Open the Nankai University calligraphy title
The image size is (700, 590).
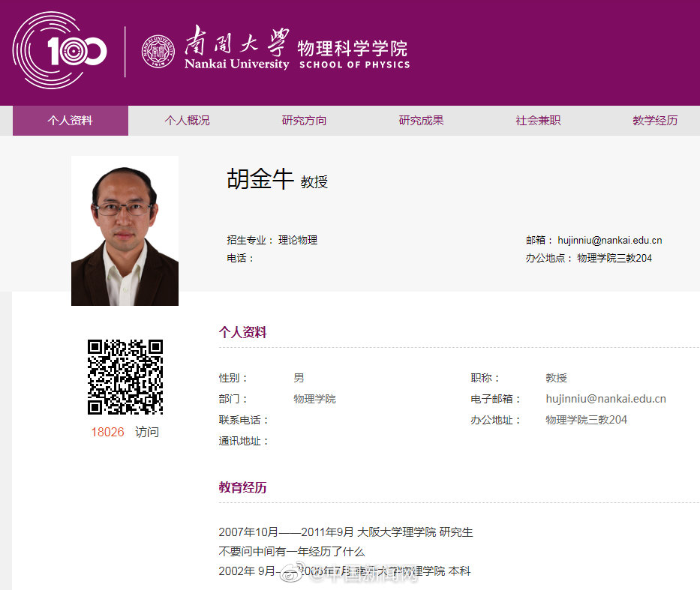click(237, 48)
